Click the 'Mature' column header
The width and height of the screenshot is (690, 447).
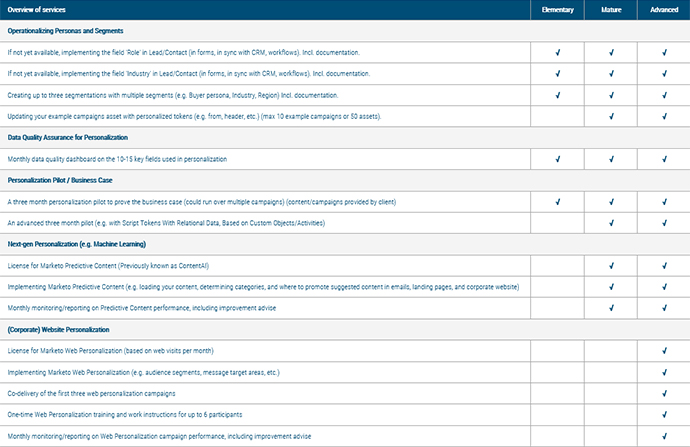pyautogui.click(x=611, y=9)
